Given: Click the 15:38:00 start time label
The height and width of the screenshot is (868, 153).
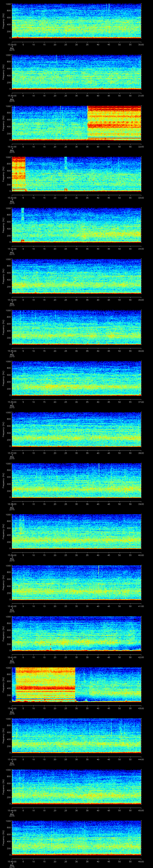Looking at the screenshot, I should click(12, 504).
